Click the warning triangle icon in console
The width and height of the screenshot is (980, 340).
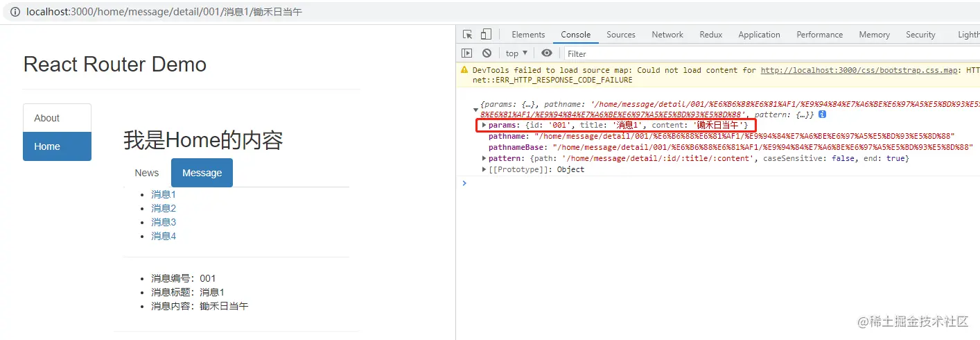point(464,70)
